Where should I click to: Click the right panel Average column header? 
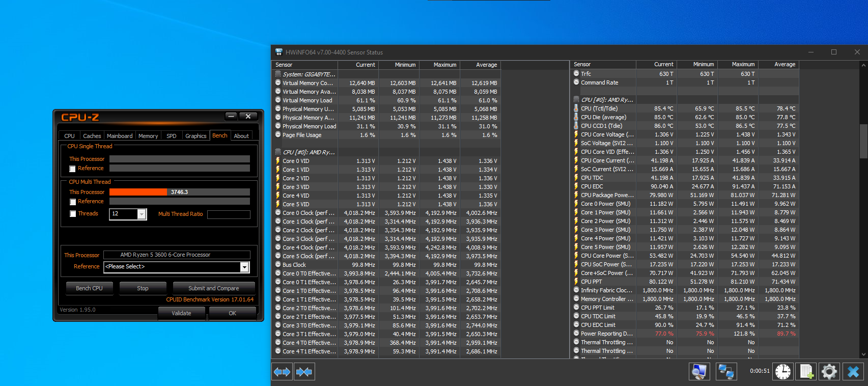(x=779, y=64)
